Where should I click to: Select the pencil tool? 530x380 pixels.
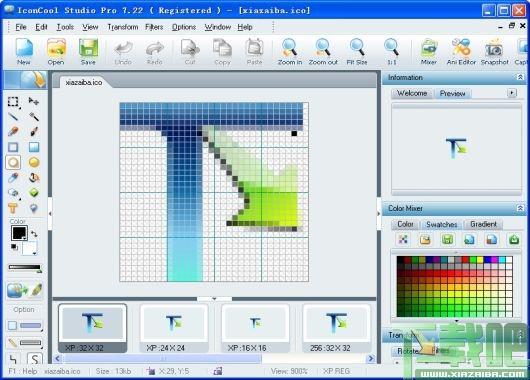pyautogui.click(x=13, y=132)
